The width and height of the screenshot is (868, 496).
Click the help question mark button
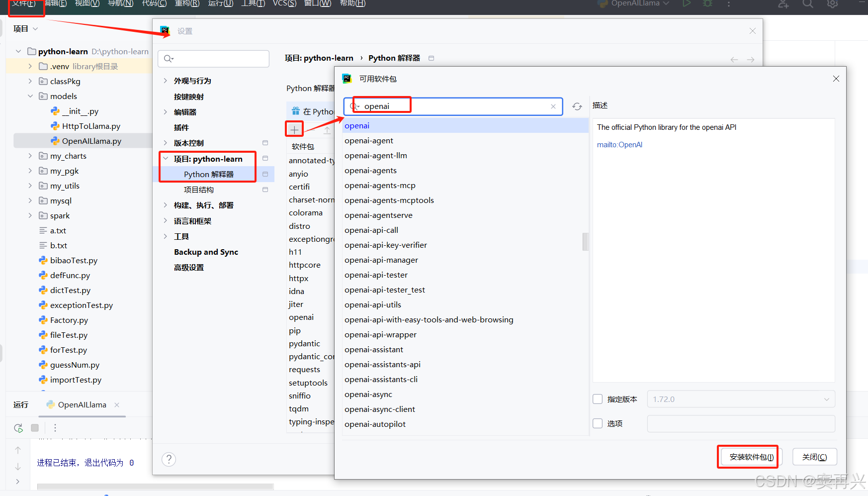pos(169,459)
